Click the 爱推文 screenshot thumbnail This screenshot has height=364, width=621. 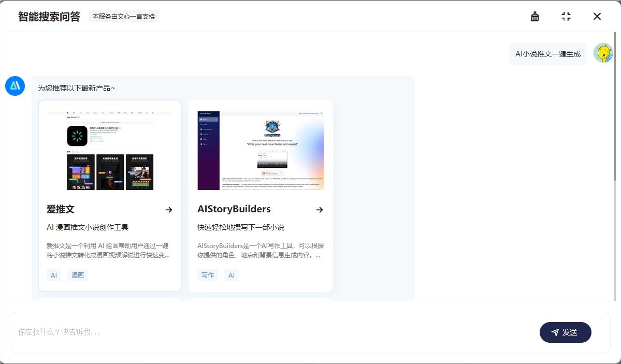(110, 151)
